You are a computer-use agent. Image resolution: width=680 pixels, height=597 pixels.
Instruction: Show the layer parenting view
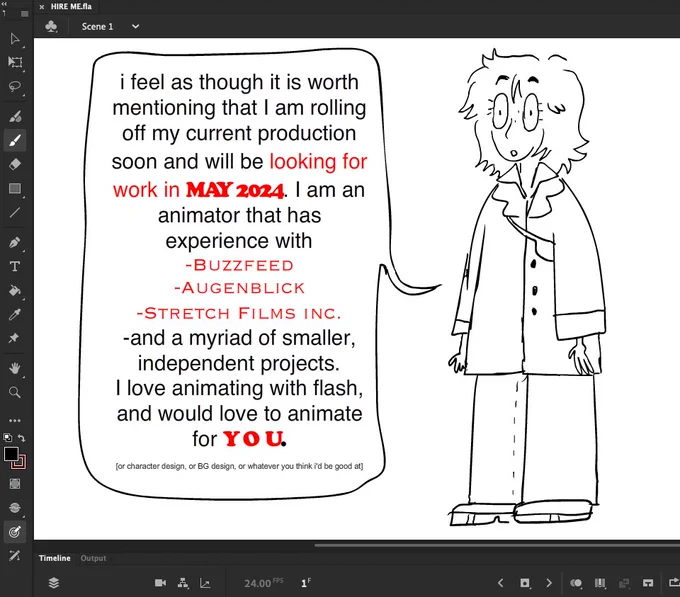tap(183, 583)
